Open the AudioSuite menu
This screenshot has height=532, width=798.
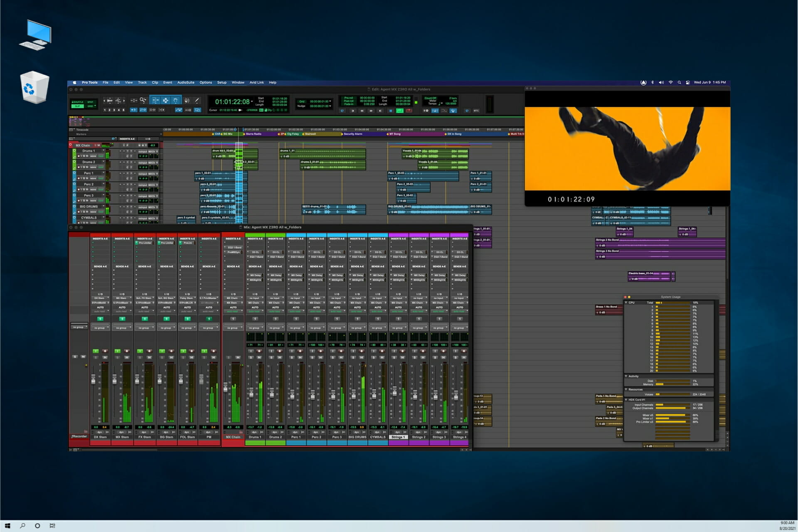(x=186, y=83)
